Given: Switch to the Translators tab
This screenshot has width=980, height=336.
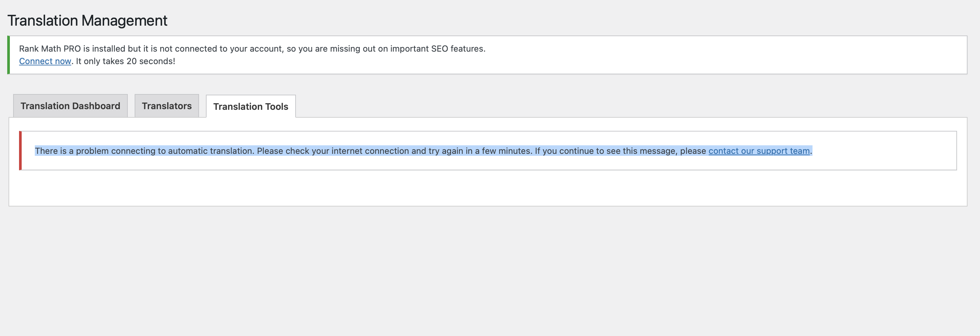Looking at the screenshot, I should pyautogui.click(x=167, y=106).
